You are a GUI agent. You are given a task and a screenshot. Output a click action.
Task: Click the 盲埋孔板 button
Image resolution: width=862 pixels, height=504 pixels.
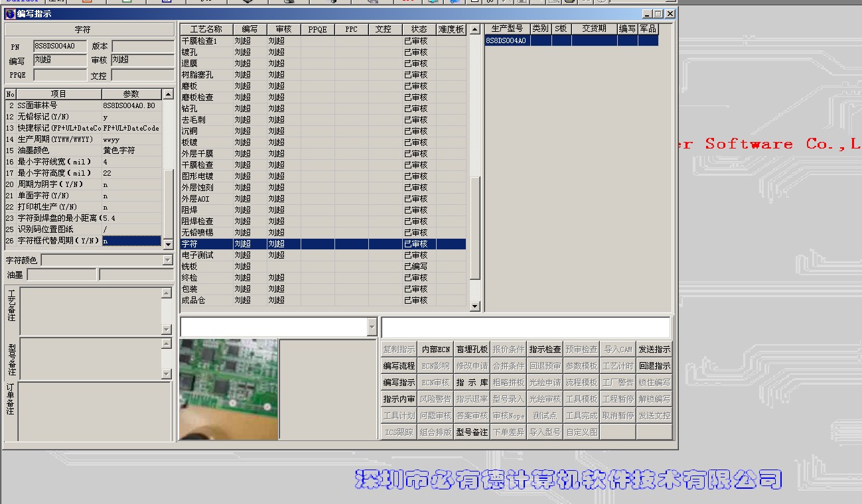(472, 349)
